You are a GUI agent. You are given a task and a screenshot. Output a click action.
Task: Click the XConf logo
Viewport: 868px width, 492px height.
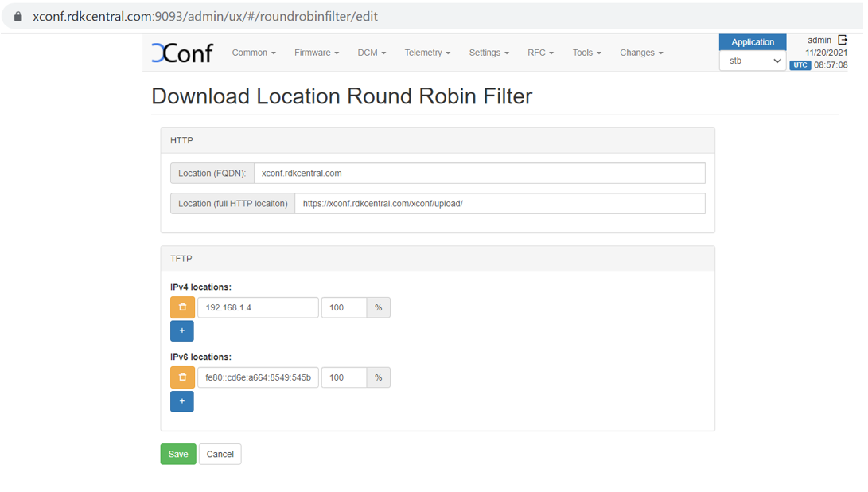coord(182,53)
